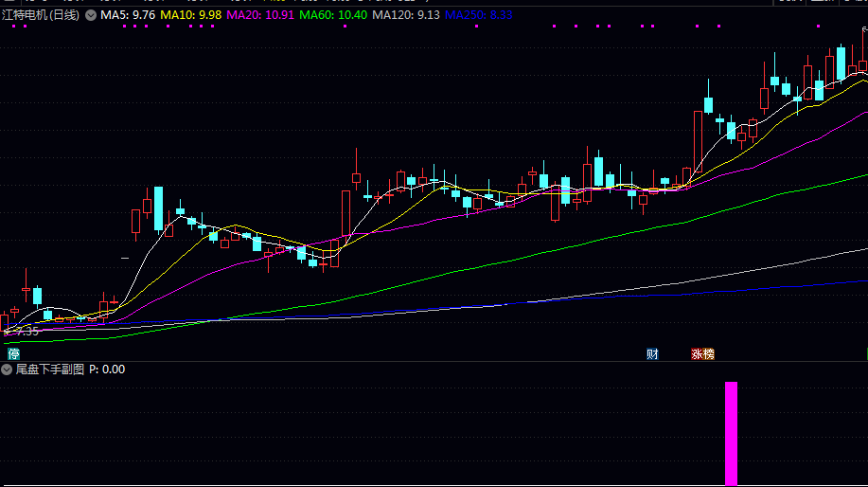
Task: Expand the dropdown arrow beside 江特电机(日线)
Action: (90, 15)
